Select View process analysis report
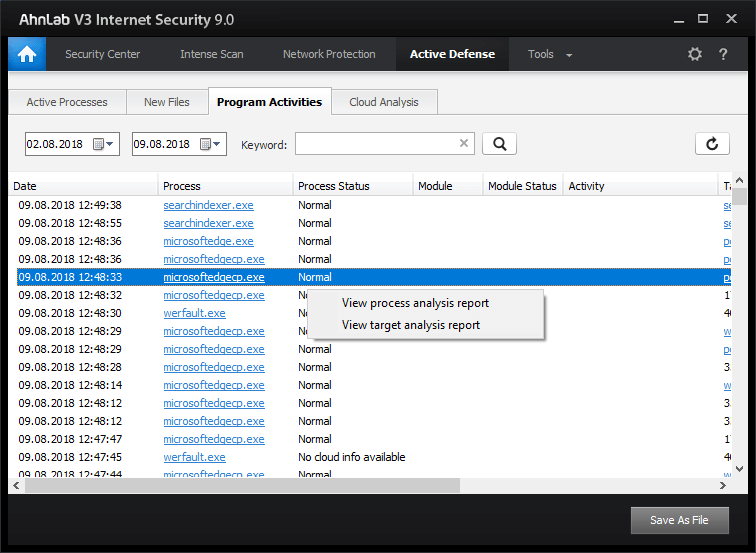The height and width of the screenshot is (553, 756). 415,303
